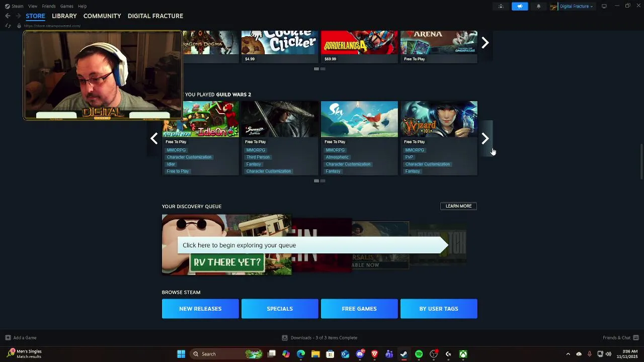Image resolution: width=644 pixels, height=362 pixels.
Task: Click the Third Person tag
Action: point(258,157)
